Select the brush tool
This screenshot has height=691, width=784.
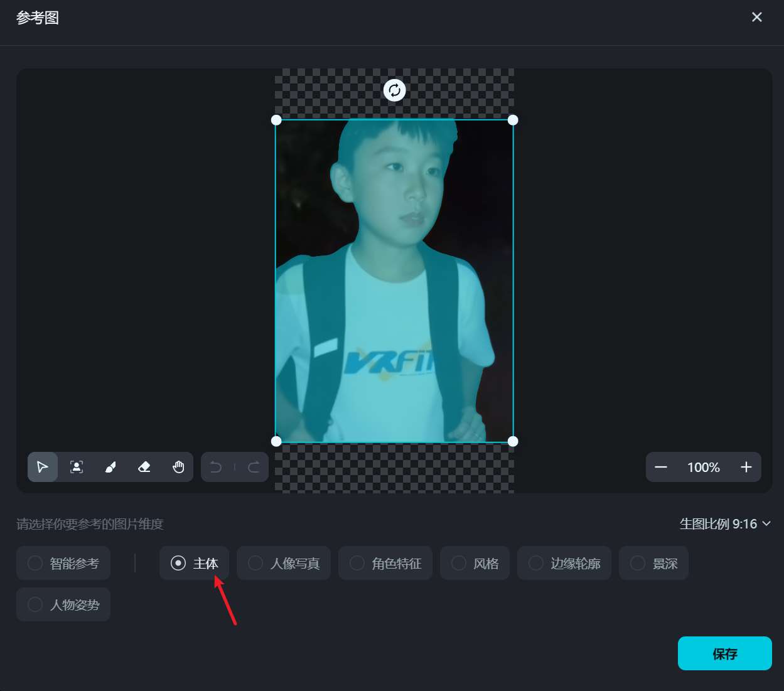(x=110, y=467)
